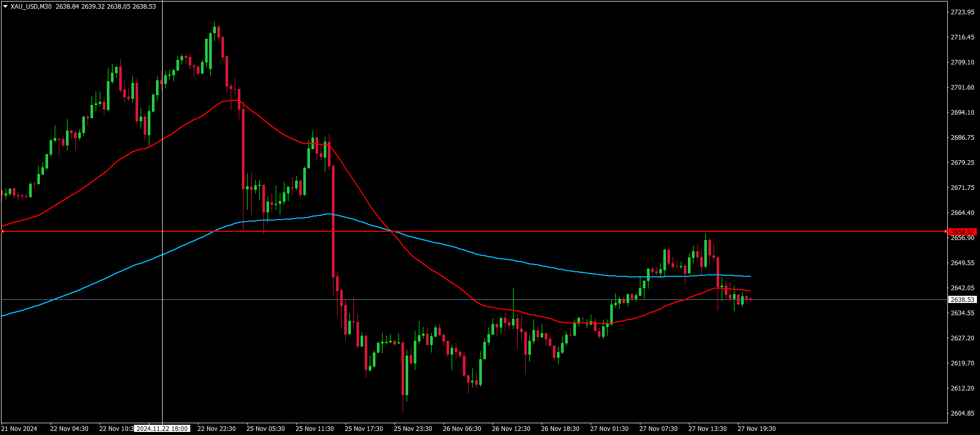Screen dimensions: 980x435
Task: Click the 2664.40 price scale label
Action: pyautogui.click(x=962, y=213)
